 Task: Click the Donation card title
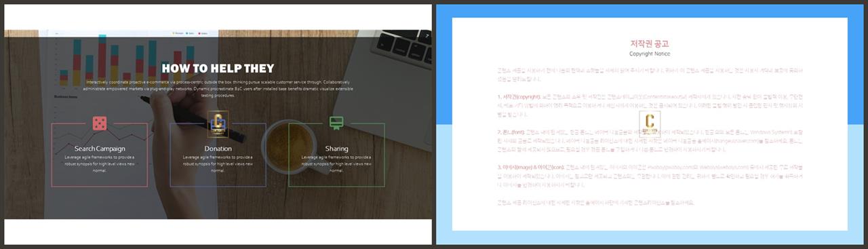point(218,149)
